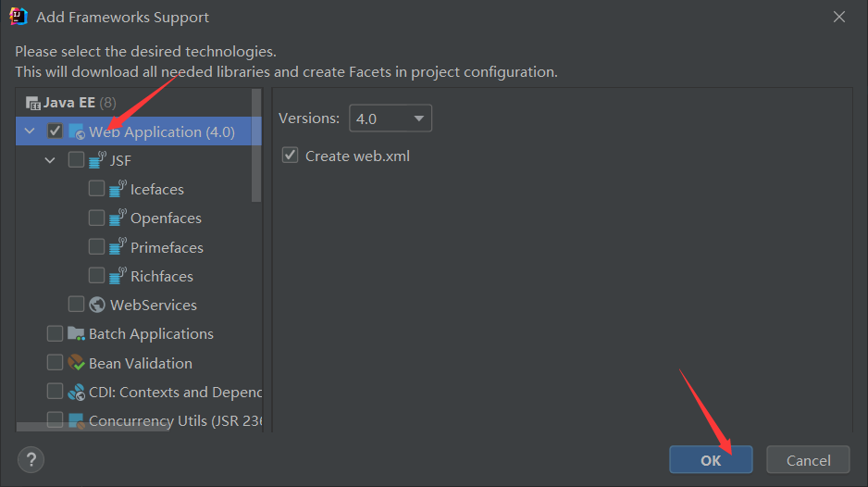Click the Web Application framework icon
The image size is (868, 487).
pos(77,132)
